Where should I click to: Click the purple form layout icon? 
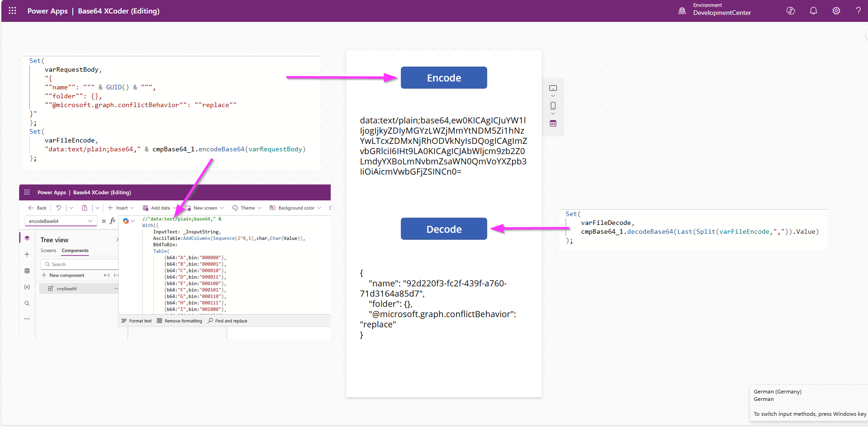[553, 123]
